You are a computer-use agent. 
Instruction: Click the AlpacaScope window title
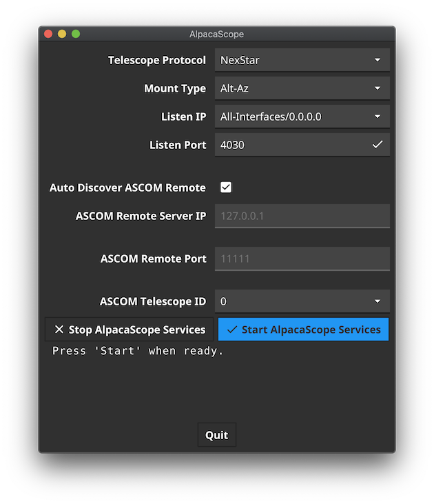point(216,34)
